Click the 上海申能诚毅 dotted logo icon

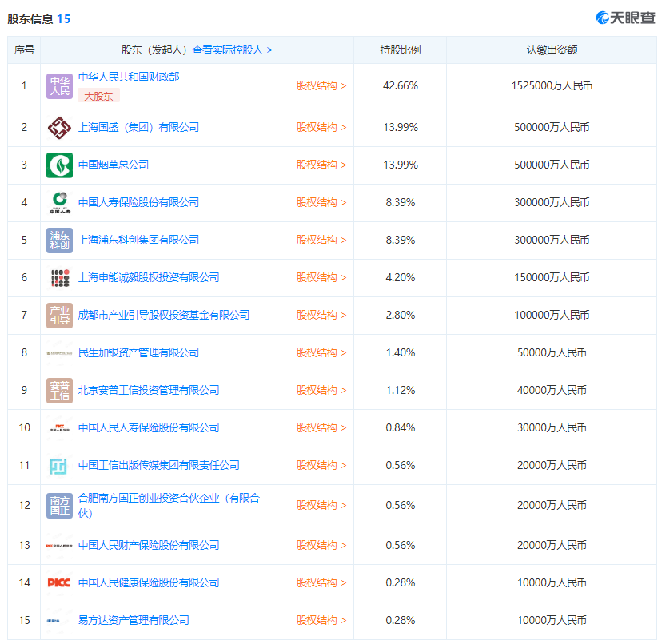point(60,278)
